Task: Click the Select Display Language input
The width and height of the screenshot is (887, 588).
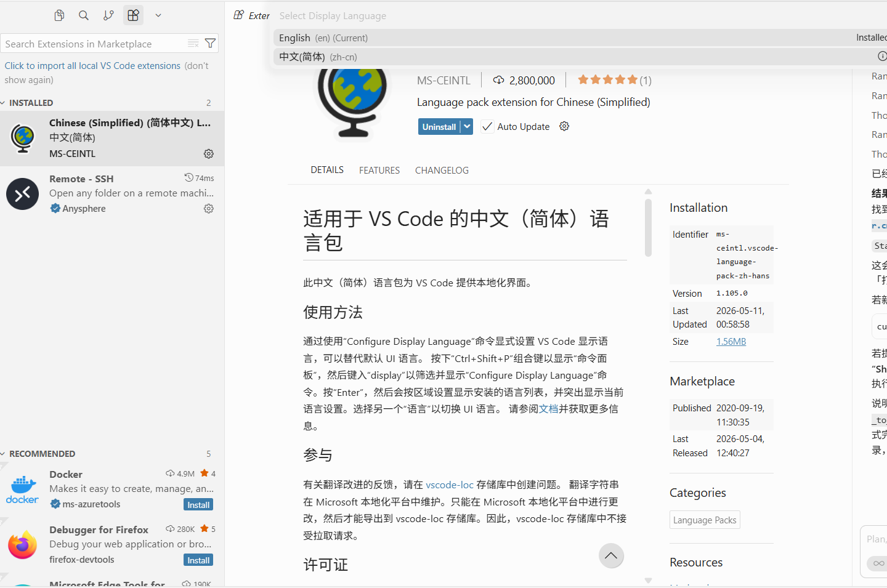Action: 579,16
